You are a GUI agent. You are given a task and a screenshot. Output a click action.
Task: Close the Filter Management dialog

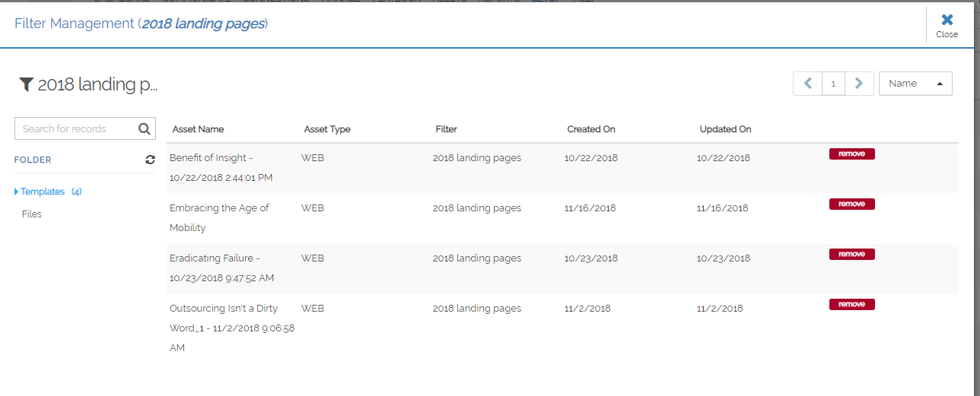point(947,25)
